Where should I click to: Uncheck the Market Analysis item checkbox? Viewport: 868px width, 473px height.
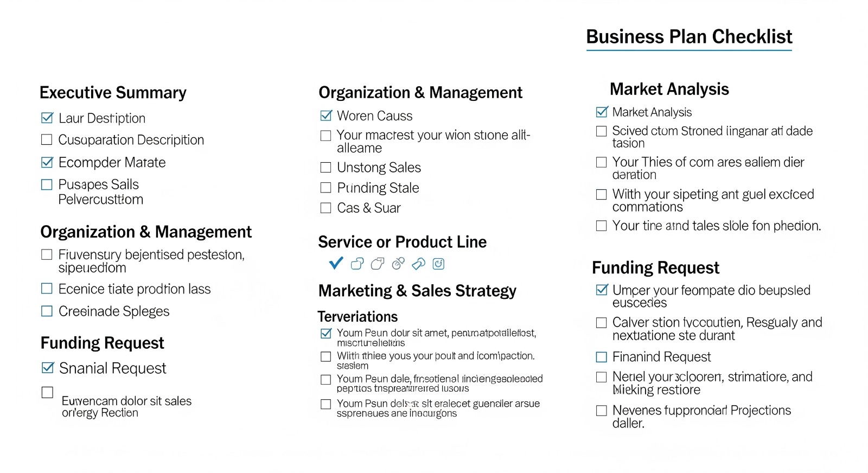click(602, 112)
